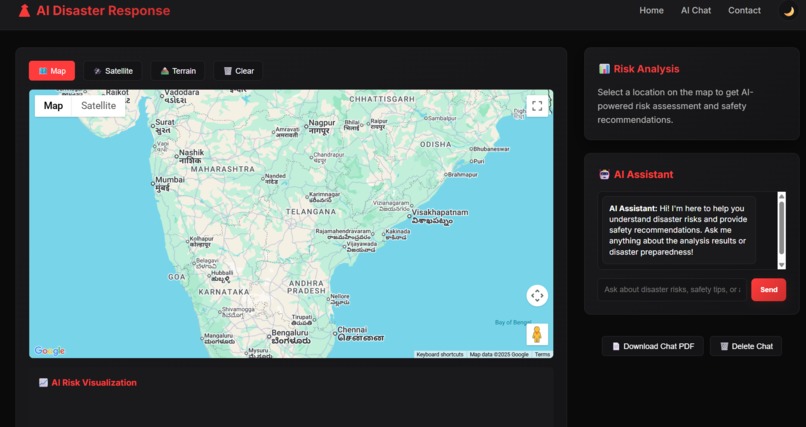Focus the chat question input field

672,290
